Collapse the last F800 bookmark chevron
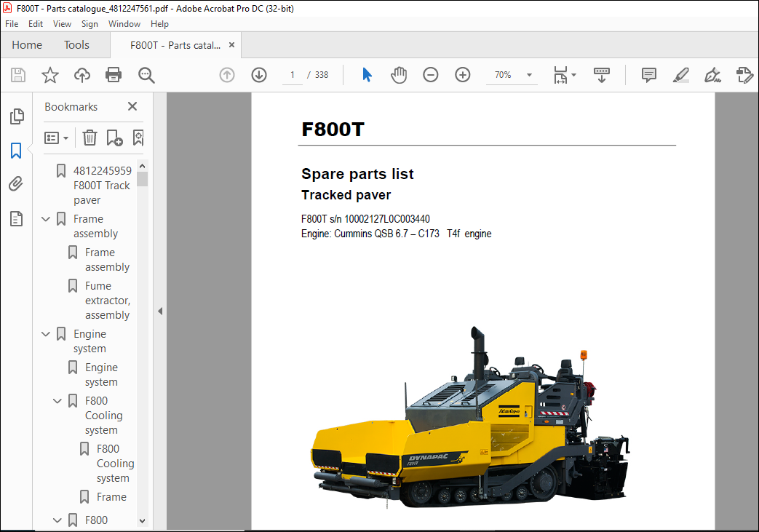The image size is (759, 532). coord(57,520)
